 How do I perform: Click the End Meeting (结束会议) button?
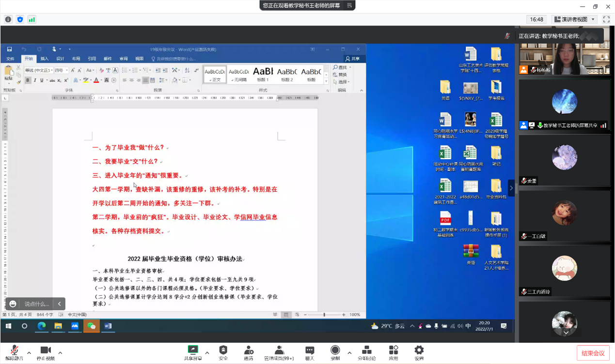[x=593, y=353]
